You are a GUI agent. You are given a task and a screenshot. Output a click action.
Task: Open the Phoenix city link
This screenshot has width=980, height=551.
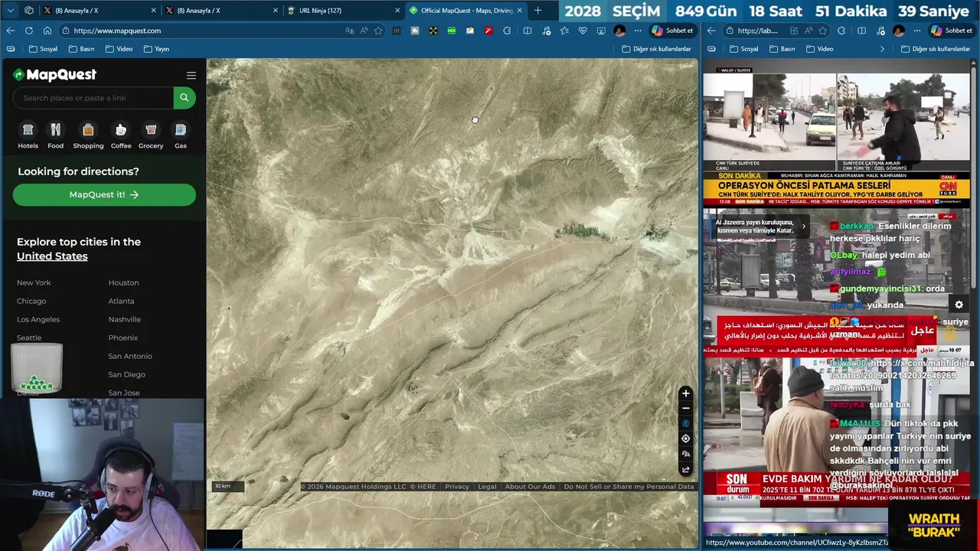(122, 337)
